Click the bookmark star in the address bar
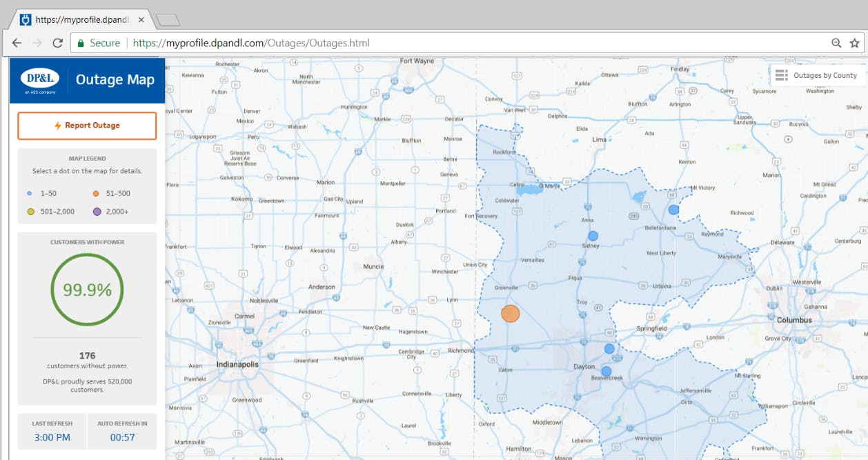 click(855, 43)
